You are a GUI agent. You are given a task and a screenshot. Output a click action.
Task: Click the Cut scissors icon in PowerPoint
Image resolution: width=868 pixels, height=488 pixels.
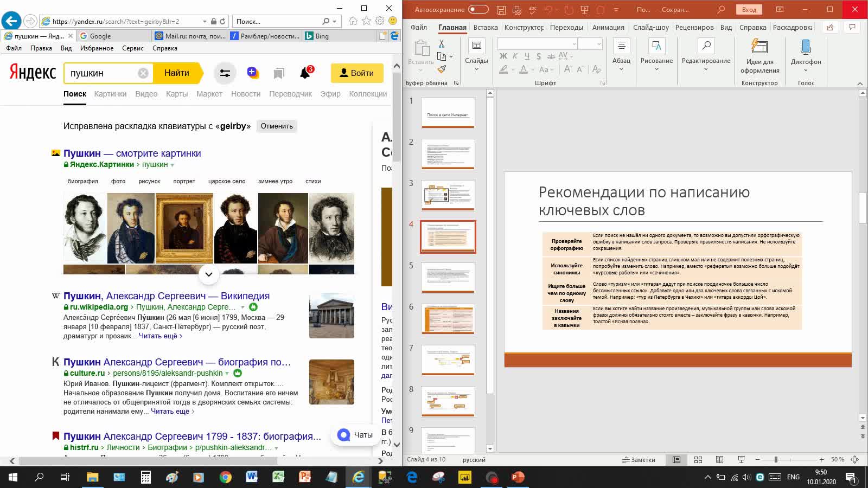(x=442, y=43)
